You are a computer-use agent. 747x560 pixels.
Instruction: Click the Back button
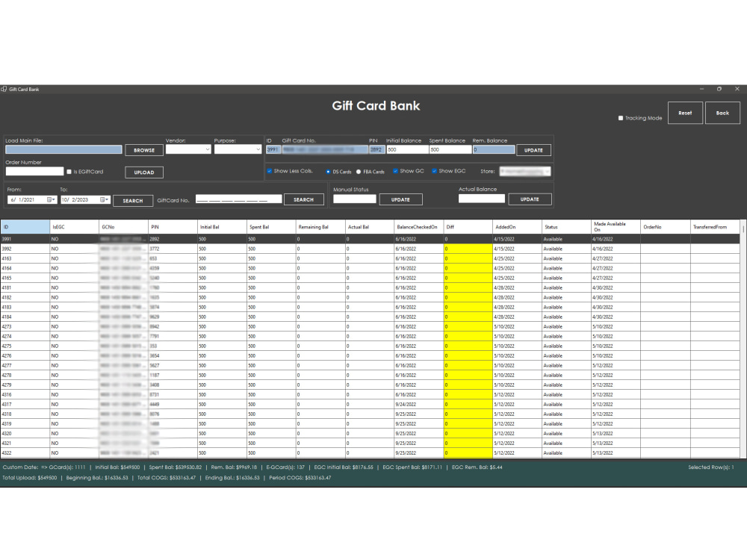coord(722,113)
